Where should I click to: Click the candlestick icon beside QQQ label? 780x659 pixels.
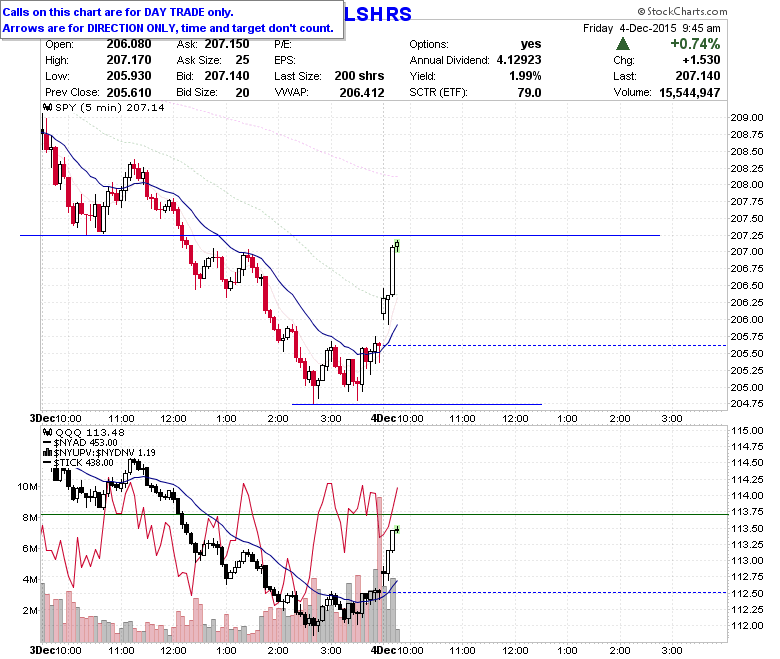48,432
